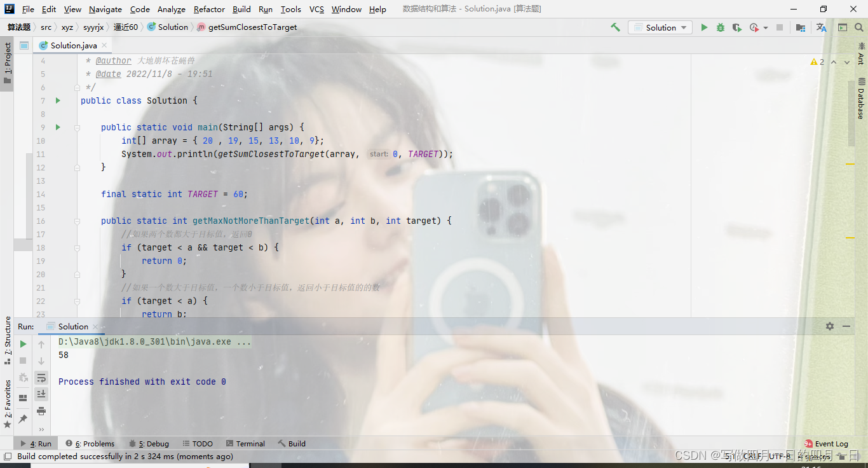
Task: Toggle the 2: Favorites tool window
Action: coord(7,403)
